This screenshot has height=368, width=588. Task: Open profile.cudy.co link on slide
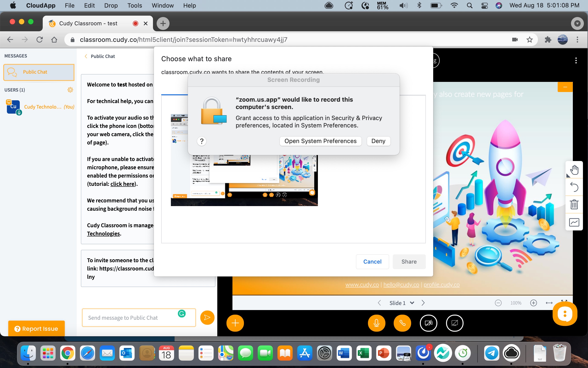[x=441, y=285]
